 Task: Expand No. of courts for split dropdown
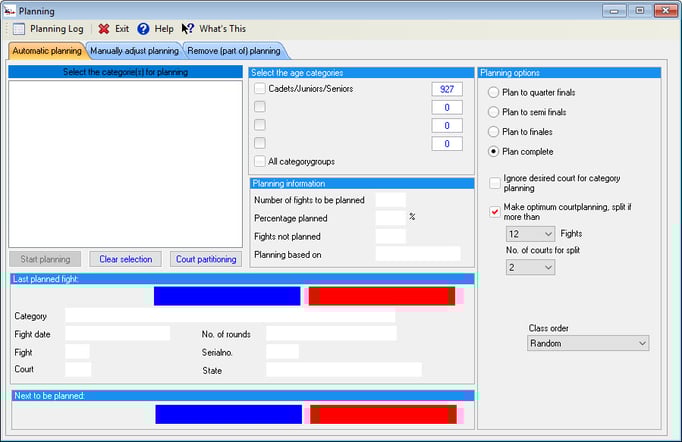pyautogui.click(x=530, y=268)
